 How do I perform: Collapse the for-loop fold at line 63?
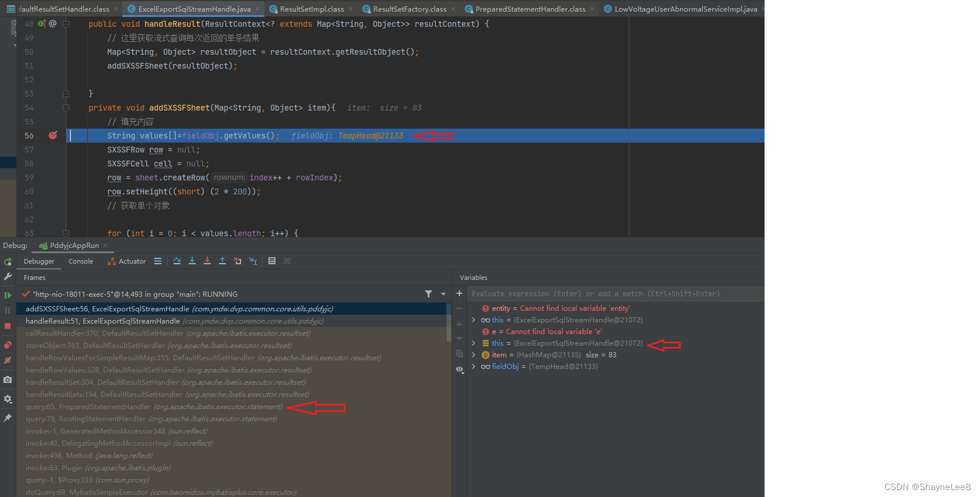click(x=66, y=233)
